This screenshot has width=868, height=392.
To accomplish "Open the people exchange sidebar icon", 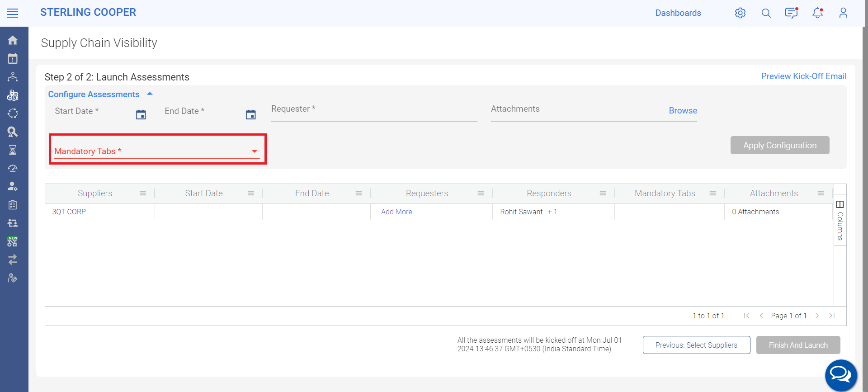I will pyautogui.click(x=13, y=223).
